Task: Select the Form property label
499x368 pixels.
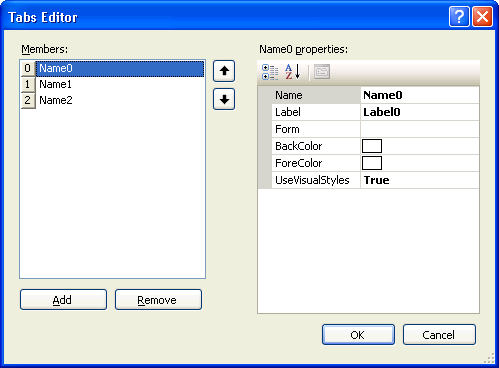Action: coord(316,129)
